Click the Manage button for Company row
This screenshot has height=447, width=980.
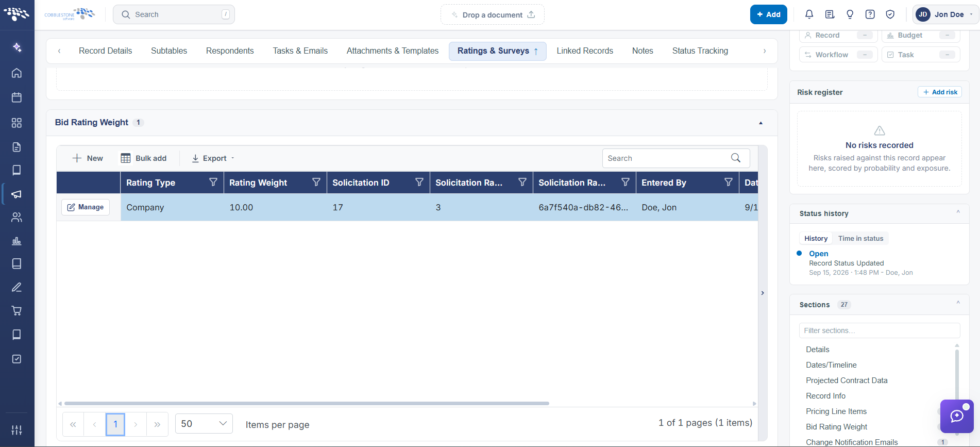[86, 207]
